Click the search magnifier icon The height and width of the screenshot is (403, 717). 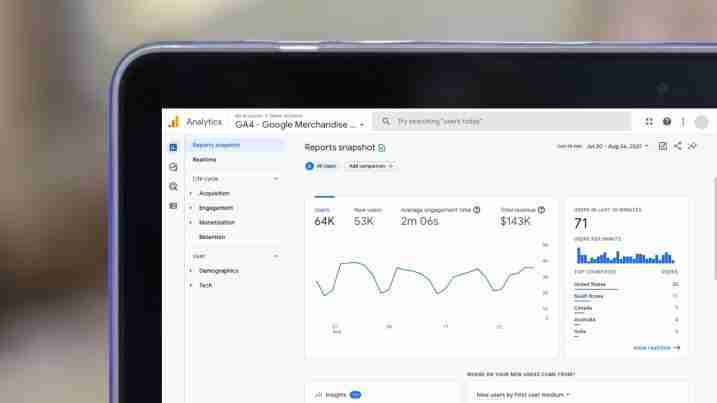click(386, 121)
